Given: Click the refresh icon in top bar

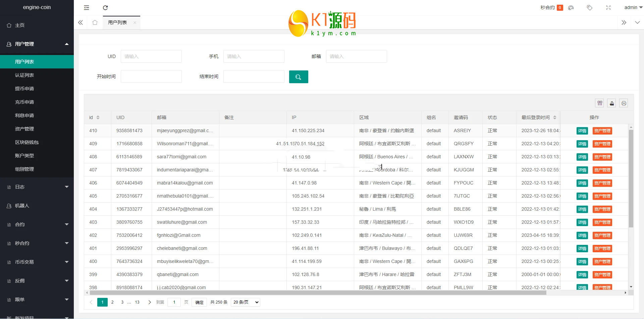Looking at the screenshot, I should (x=105, y=8).
